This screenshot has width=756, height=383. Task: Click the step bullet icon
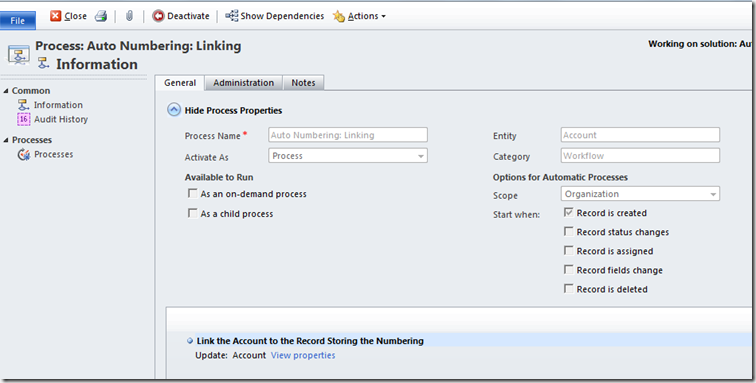190,341
